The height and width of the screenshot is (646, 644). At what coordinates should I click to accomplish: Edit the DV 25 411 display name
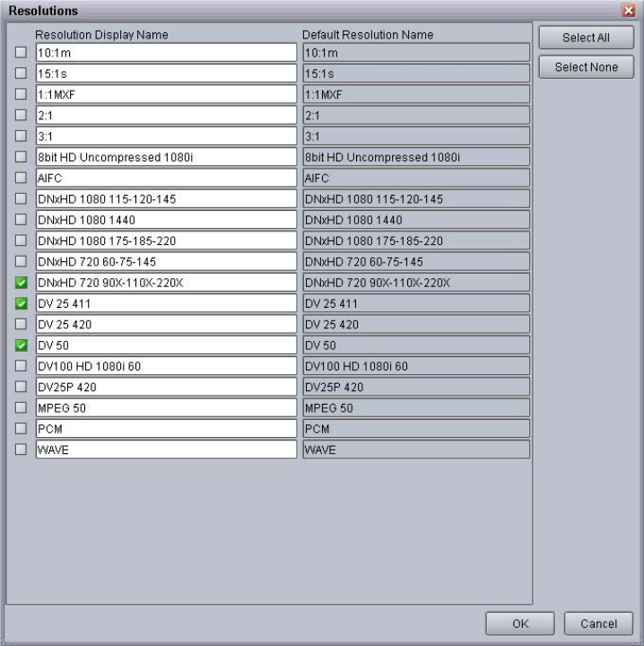pos(166,303)
